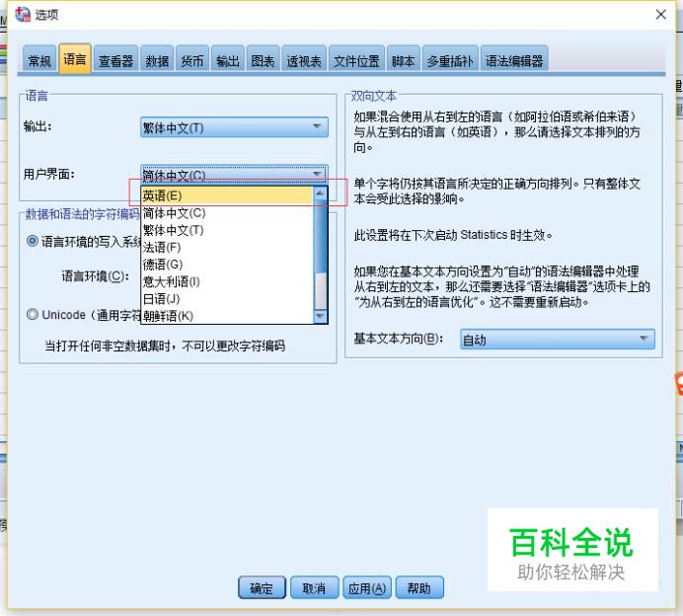Pick 日语(J) from the list
683x616 pixels.
click(x=227, y=299)
